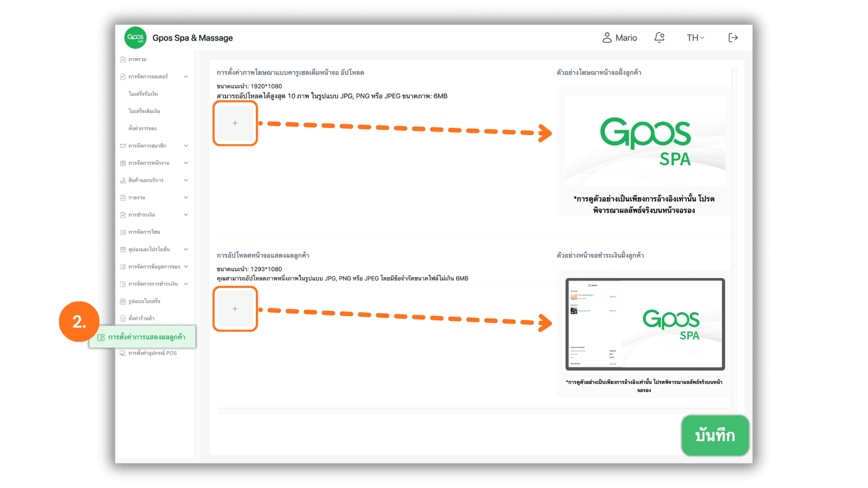Click heading ตัวอย่างหน้าจอชำระเงินฝั่งลูกค้า

point(600,256)
